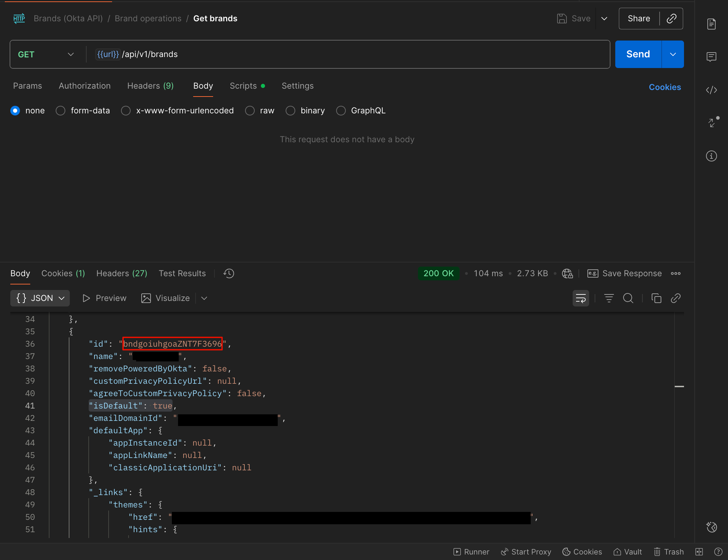Open the HTTP method dropdown

pos(71,54)
